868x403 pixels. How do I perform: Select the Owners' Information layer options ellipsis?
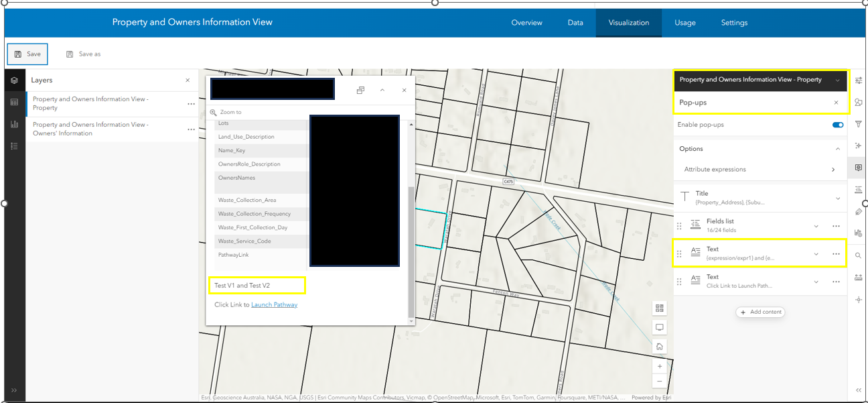point(192,129)
